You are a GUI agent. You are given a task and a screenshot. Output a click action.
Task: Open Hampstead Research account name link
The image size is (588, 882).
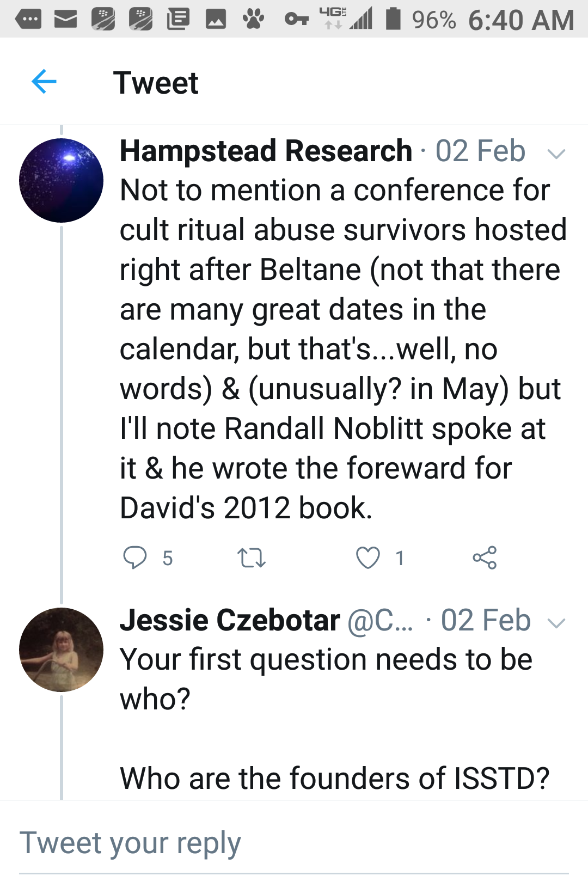coord(266,151)
